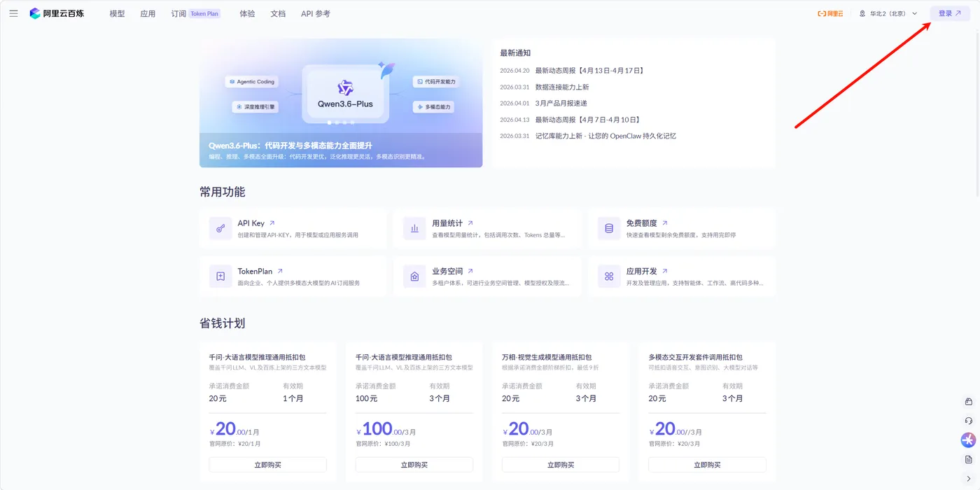Click 官网原价: ¥20/1月 text

234,444
